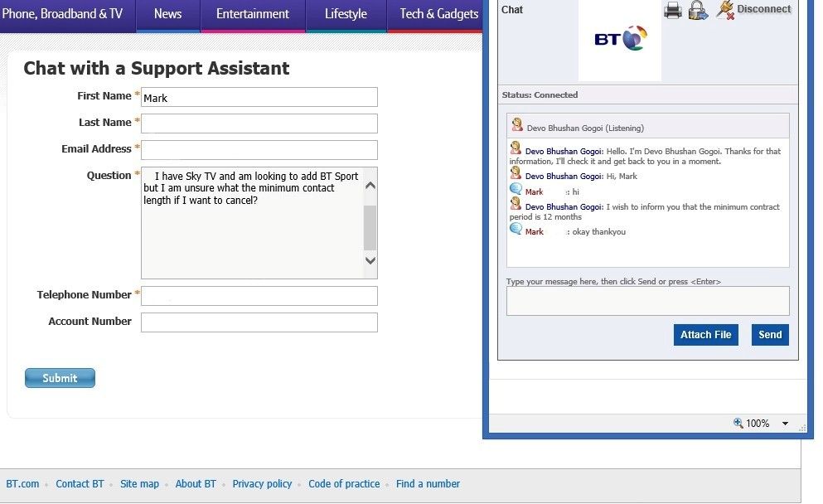Open the Entertainment navigation tab
Image resolution: width=823 pixels, height=504 pixels.
click(253, 14)
